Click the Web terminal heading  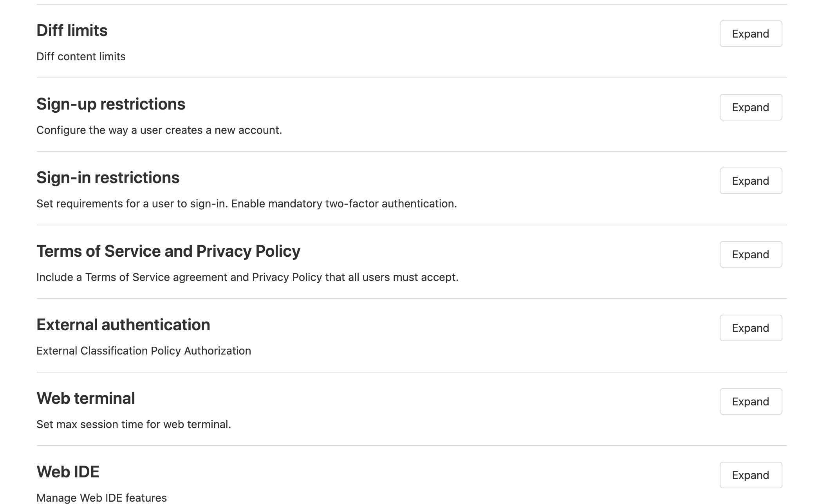pyautogui.click(x=86, y=398)
